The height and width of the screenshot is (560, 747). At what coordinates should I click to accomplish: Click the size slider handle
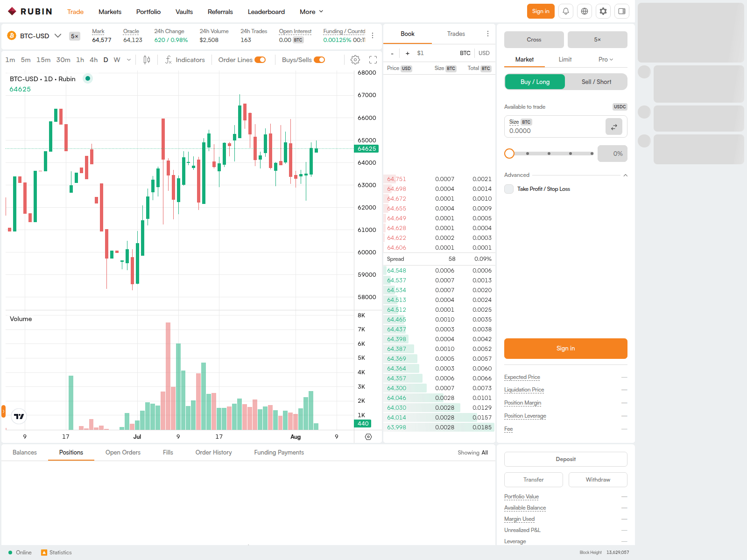[509, 154]
